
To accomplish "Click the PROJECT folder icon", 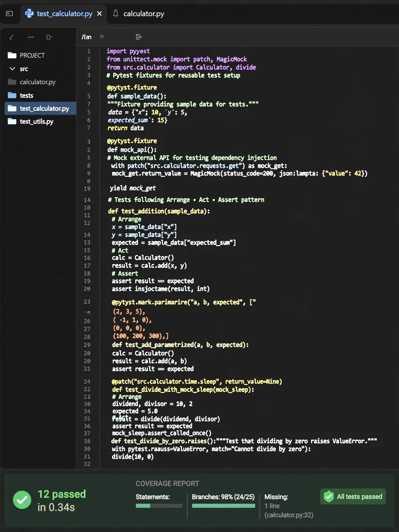I will point(12,55).
